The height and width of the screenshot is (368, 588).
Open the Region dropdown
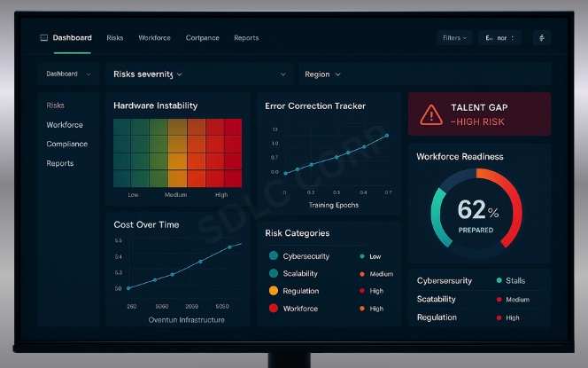pos(322,74)
